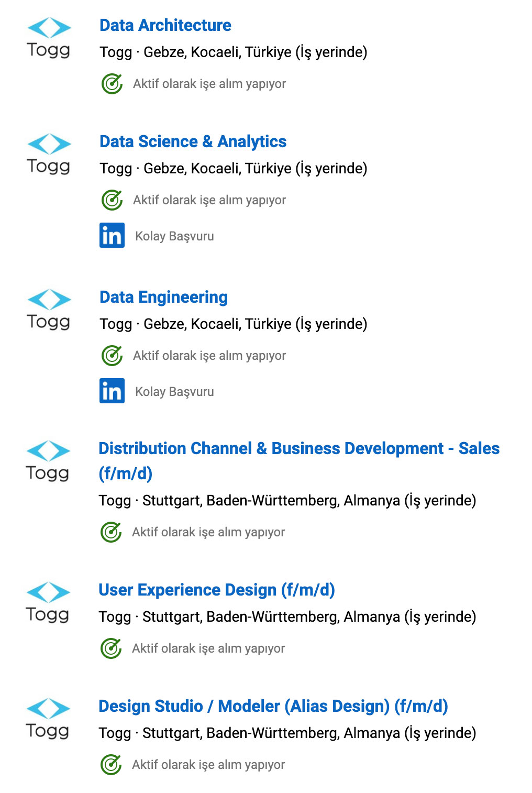Open User Experience Design (f/m/d) job
Screen dimensions: 532x793
216,590
